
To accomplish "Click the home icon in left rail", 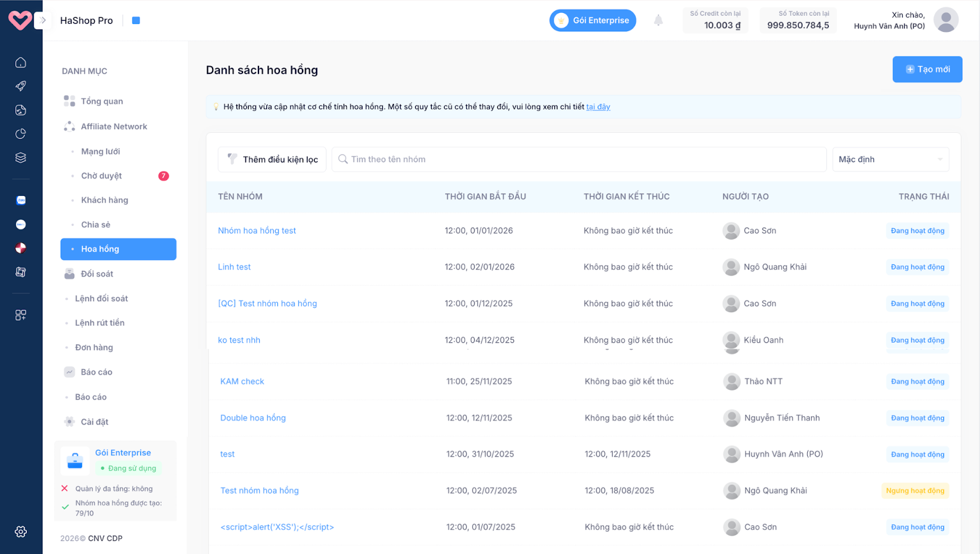I will (21, 62).
